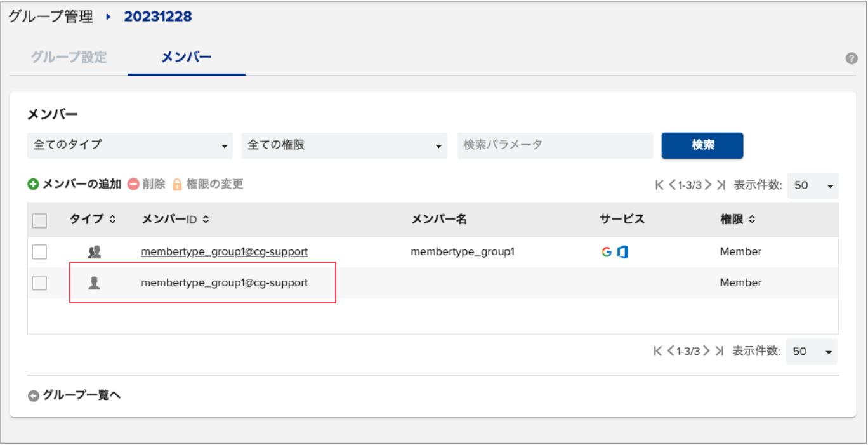Click the bottom 1-3/3 page range text
This screenshot has width=868, height=445.
pos(688,351)
